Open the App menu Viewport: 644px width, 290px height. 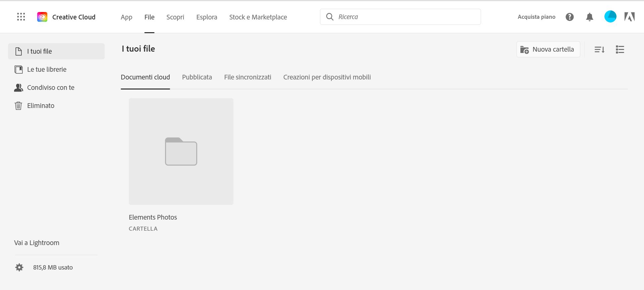(126, 17)
